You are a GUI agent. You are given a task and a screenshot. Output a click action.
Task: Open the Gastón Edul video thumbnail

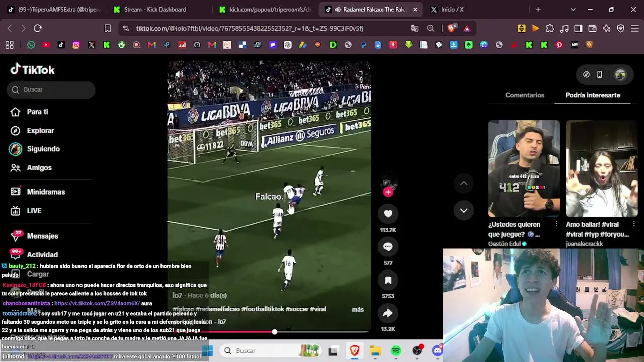pyautogui.click(x=524, y=168)
